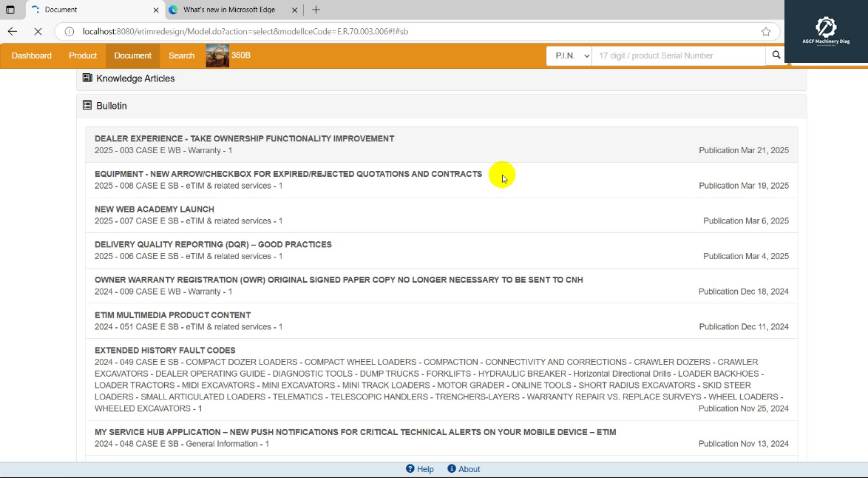Open the Extended History Fault Codes bulletin
Image resolution: width=868 pixels, height=478 pixels.
pos(165,351)
